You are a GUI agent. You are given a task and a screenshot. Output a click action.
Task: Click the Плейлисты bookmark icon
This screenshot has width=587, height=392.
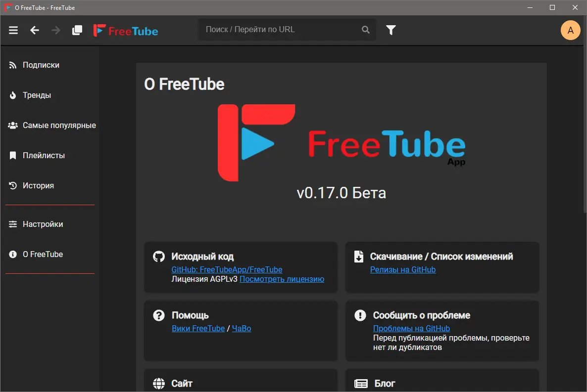coord(13,155)
